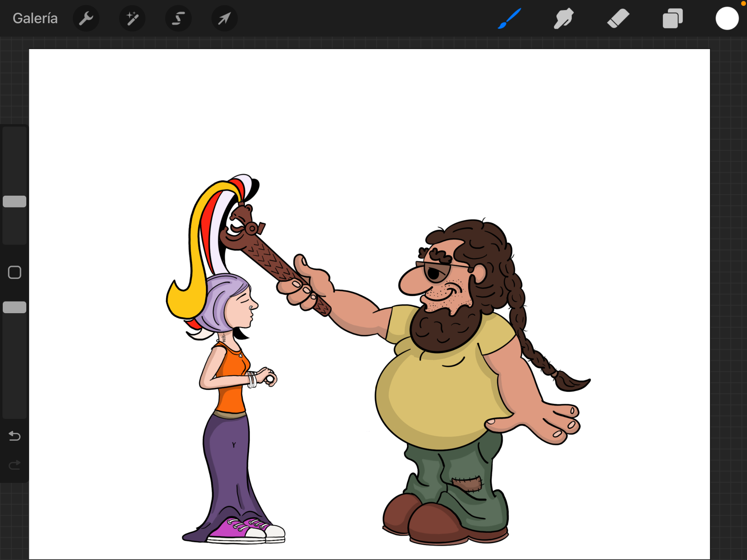Activate the Transform arrow tool
The width and height of the screenshot is (747, 560).
point(224,18)
